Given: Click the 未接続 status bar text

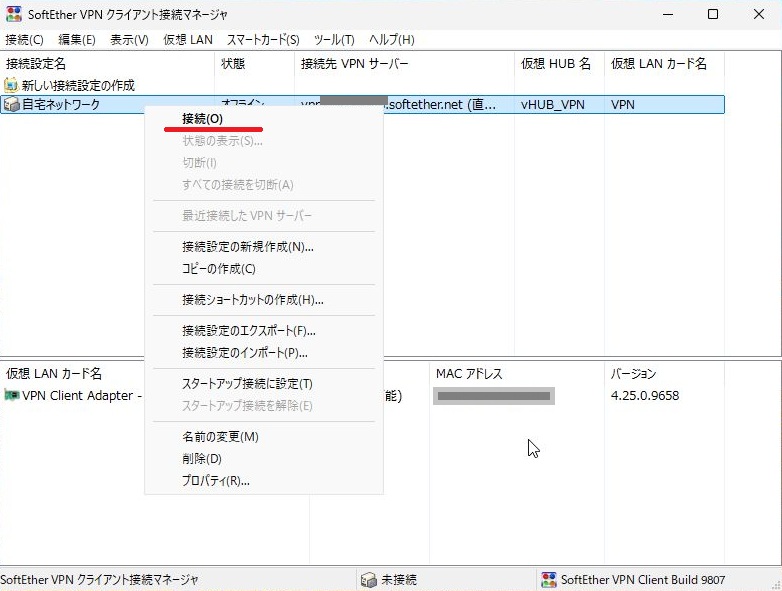Looking at the screenshot, I should (398, 580).
